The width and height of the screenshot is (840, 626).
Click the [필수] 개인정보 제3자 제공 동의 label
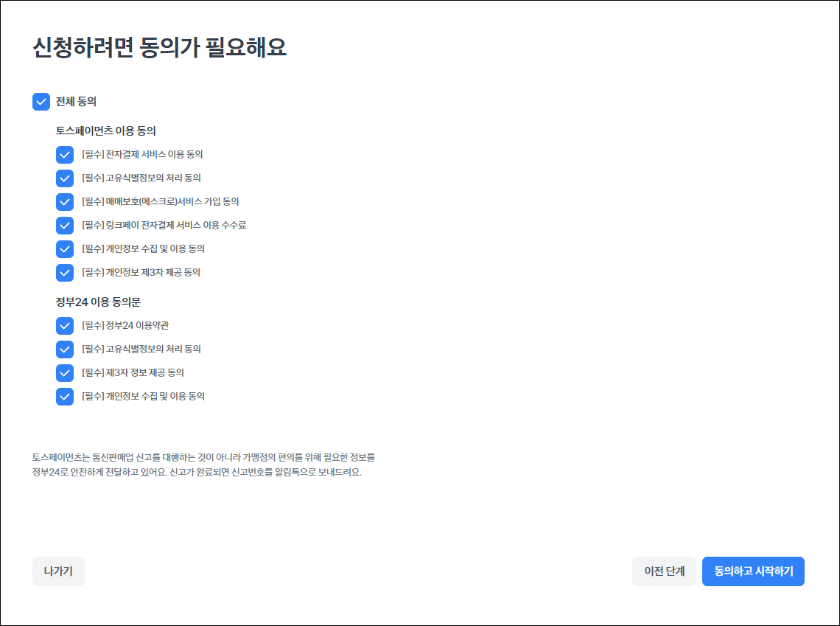click(x=141, y=272)
